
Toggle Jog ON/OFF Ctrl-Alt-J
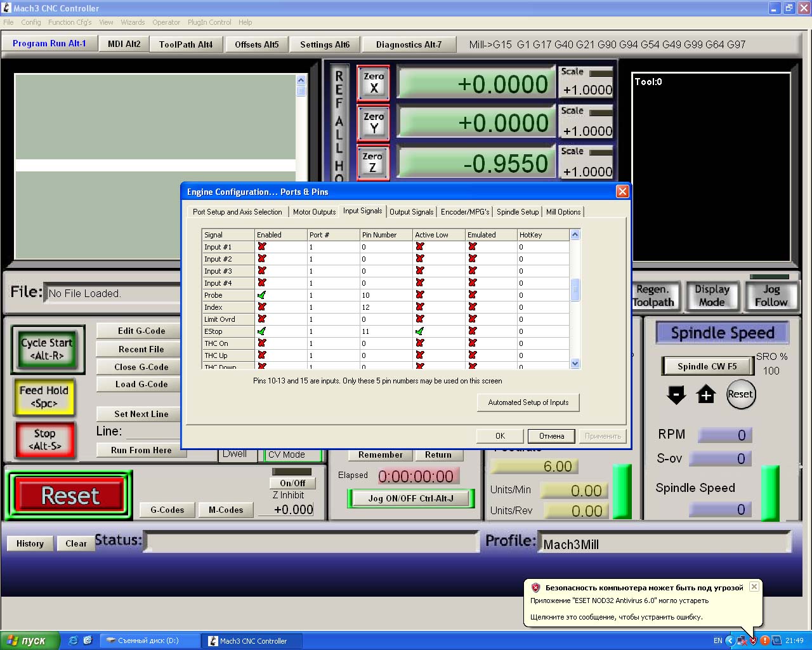[x=411, y=498]
